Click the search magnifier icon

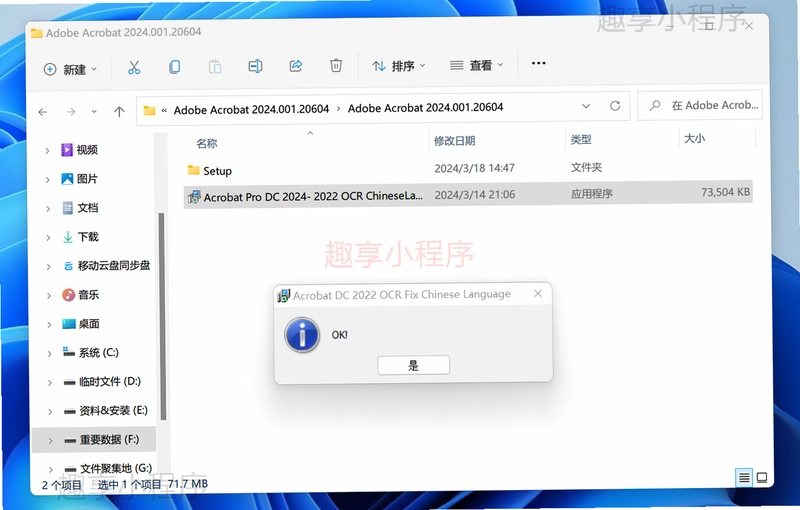[x=655, y=106]
